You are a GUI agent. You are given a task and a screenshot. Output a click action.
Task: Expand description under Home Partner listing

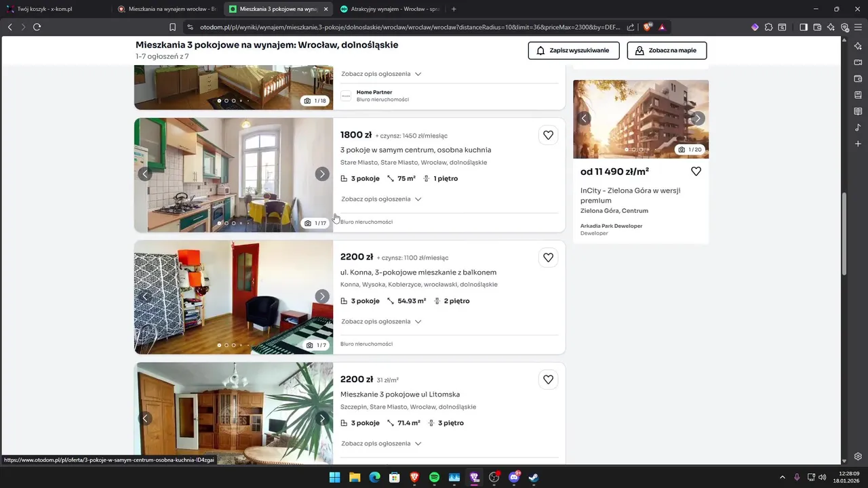coord(381,74)
